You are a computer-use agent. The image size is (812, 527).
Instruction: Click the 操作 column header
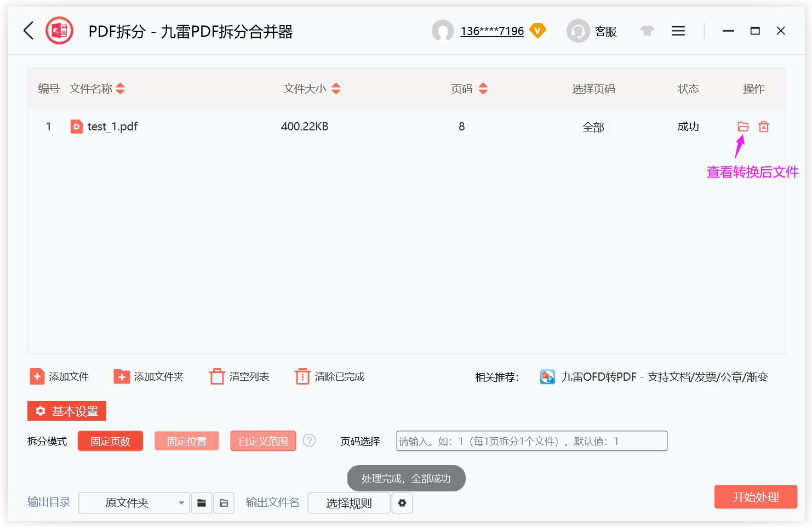coord(753,89)
